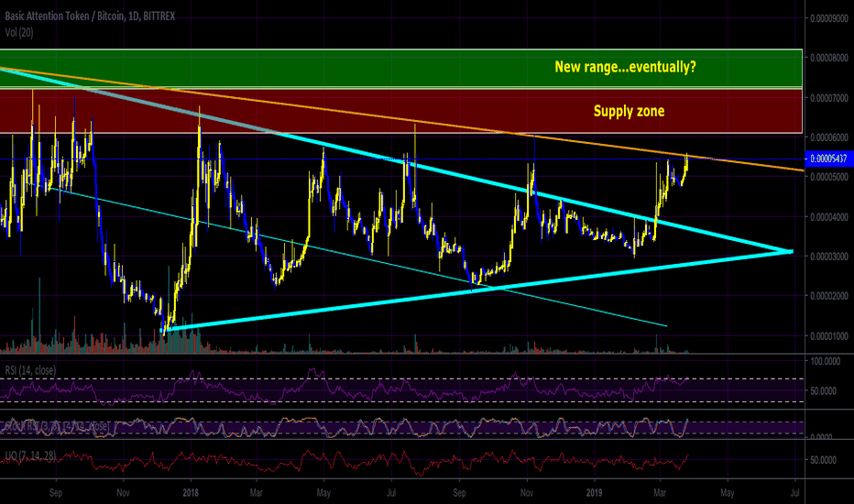Viewport: 854px width, 504px height.
Task: Click the Mar label right after 2019
Action: pos(660,493)
